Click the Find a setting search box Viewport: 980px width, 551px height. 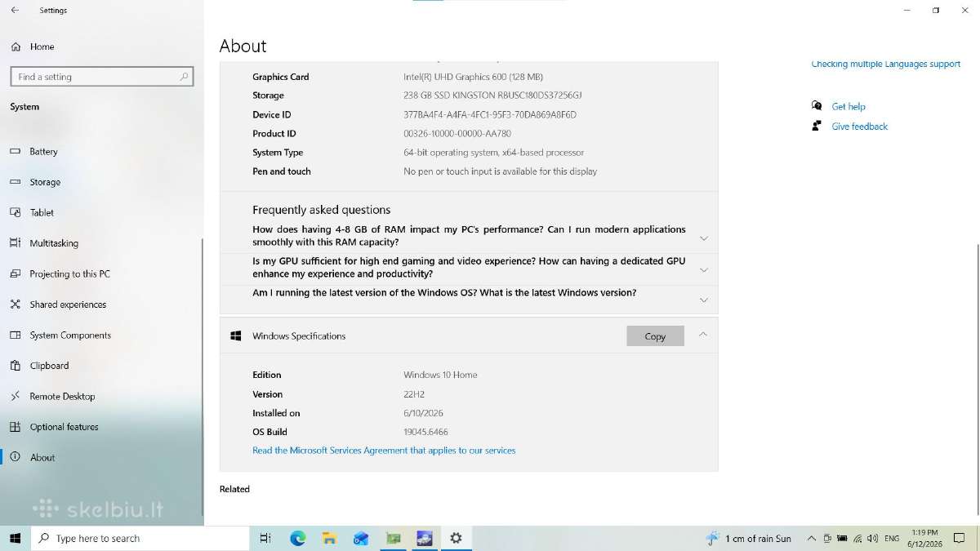pos(102,77)
